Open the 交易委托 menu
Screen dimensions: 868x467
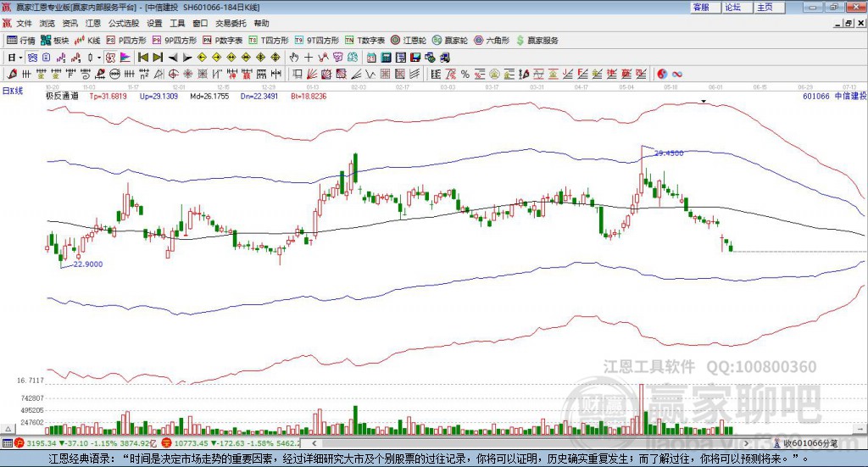click(231, 23)
